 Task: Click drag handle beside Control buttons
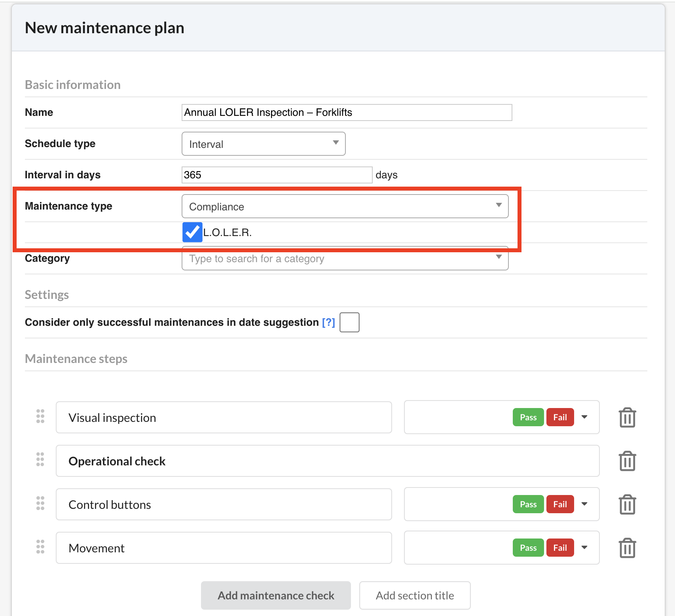[40, 503]
